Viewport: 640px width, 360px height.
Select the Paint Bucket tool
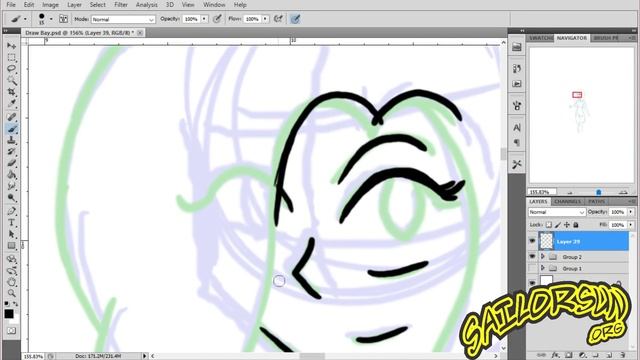point(11,175)
